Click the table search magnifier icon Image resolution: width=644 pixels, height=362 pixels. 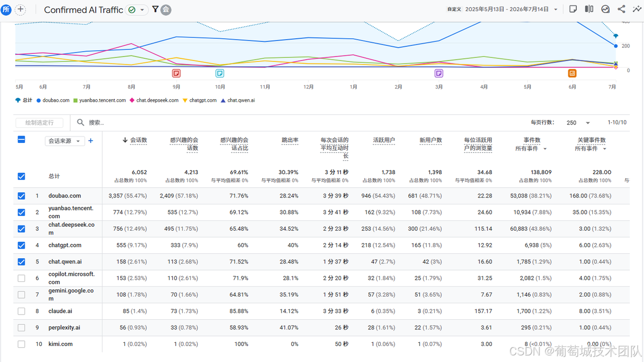(x=80, y=122)
